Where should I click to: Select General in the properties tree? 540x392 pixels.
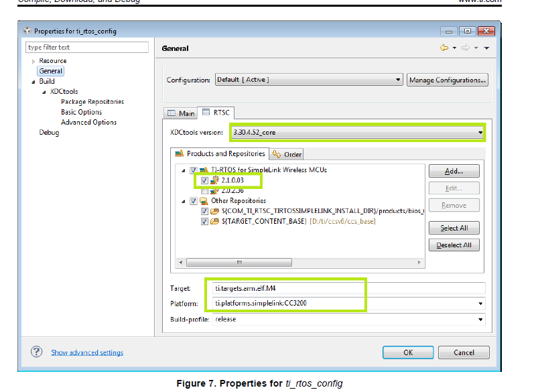(x=51, y=71)
